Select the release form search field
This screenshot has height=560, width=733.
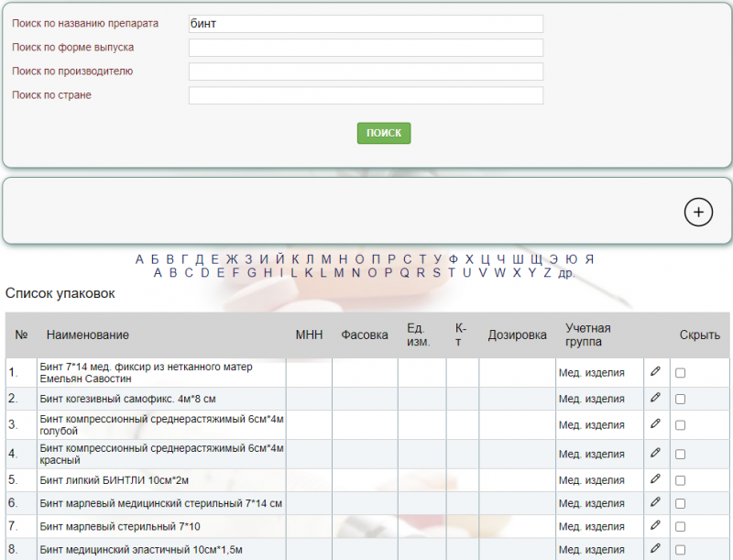366,48
